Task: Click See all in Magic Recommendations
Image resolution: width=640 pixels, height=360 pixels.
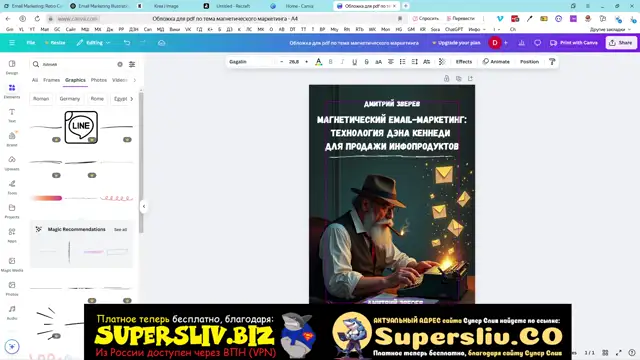Action: [x=120, y=230]
